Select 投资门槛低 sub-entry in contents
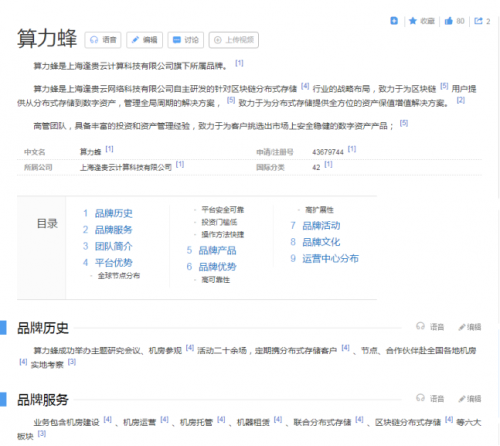This screenshot has height=446, width=500. pyautogui.click(x=219, y=222)
